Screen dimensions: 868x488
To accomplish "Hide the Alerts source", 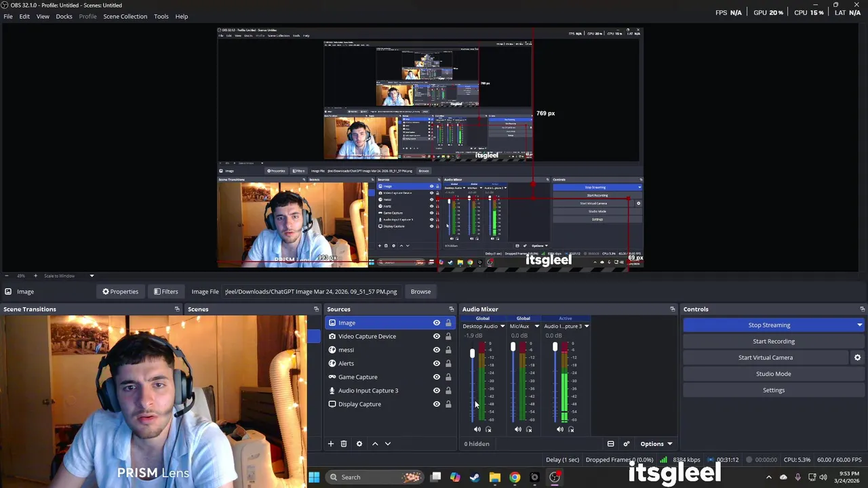I will pos(437,363).
